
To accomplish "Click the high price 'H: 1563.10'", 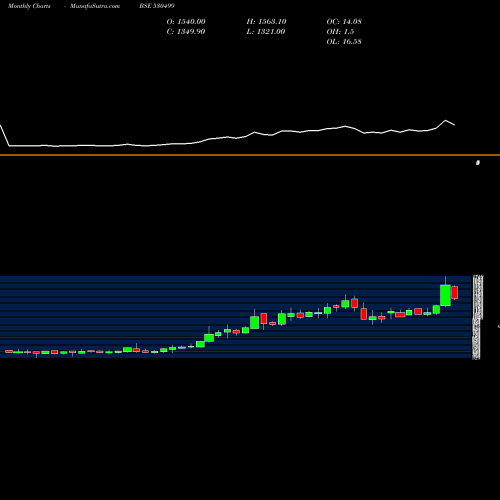I will tap(266, 22).
